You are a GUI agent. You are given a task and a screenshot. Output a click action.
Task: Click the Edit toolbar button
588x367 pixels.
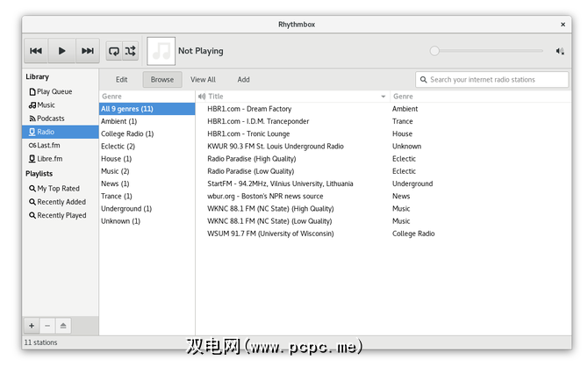tap(121, 80)
